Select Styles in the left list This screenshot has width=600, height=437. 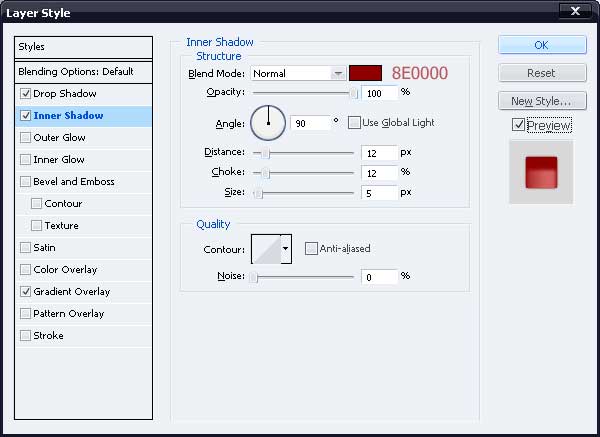(x=83, y=47)
